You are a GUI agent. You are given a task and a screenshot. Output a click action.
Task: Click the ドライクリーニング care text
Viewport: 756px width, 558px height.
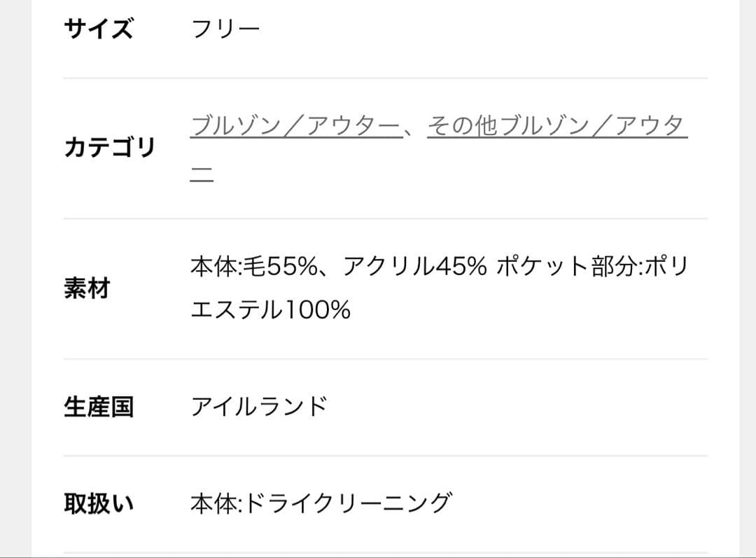347,503
